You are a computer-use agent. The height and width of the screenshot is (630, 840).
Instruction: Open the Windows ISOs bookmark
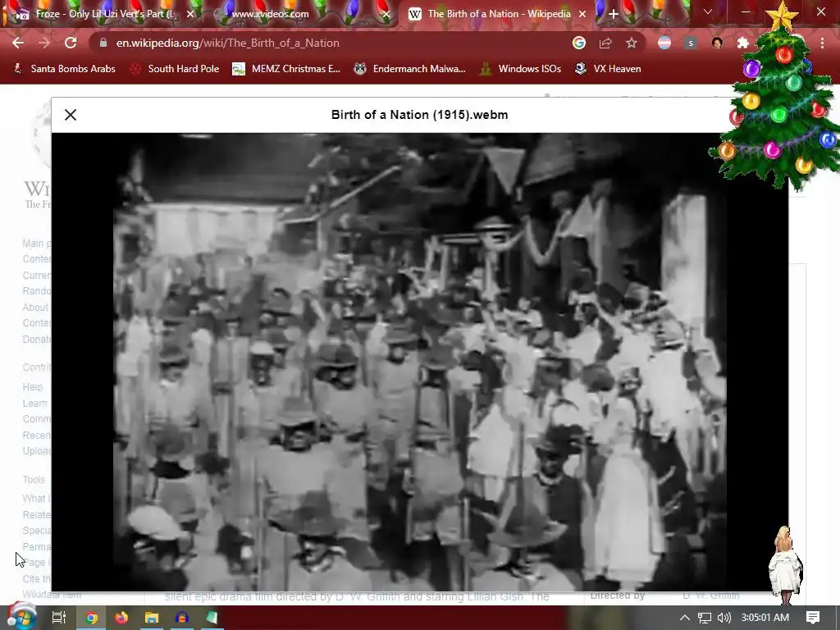[x=520, y=69]
